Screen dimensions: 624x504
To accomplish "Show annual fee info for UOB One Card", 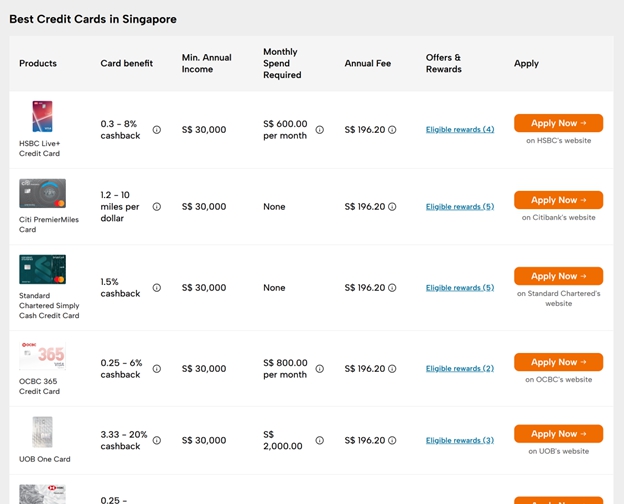I will pyautogui.click(x=392, y=440).
